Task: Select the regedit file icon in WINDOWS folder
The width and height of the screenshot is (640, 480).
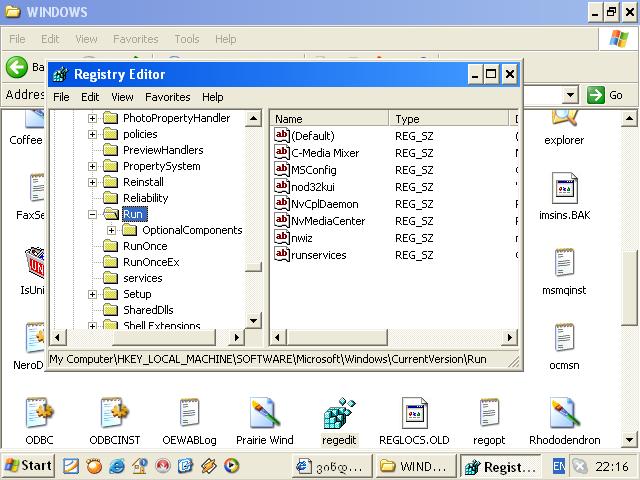Action: [339, 413]
